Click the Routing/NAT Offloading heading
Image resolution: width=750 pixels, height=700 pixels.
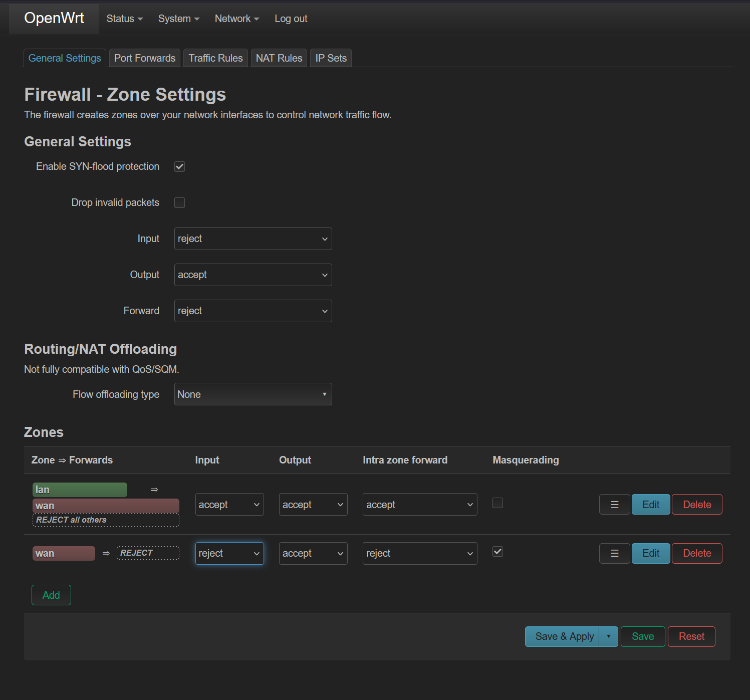tap(101, 349)
